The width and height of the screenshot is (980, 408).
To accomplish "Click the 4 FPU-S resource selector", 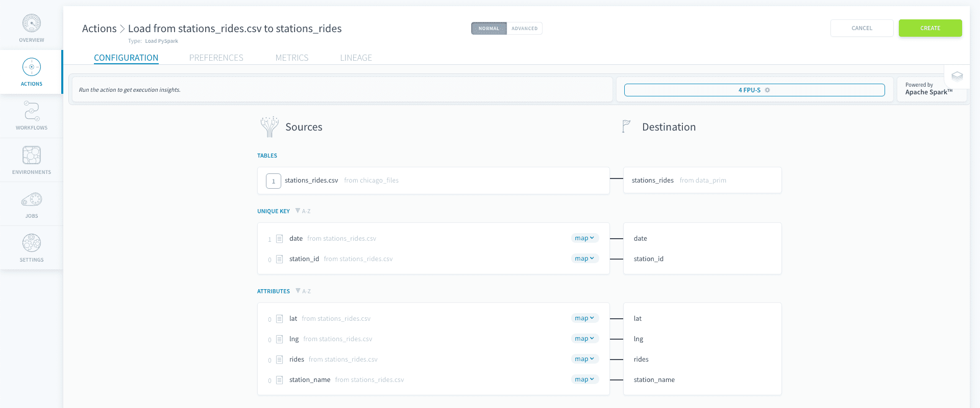I will click(x=754, y=90).
